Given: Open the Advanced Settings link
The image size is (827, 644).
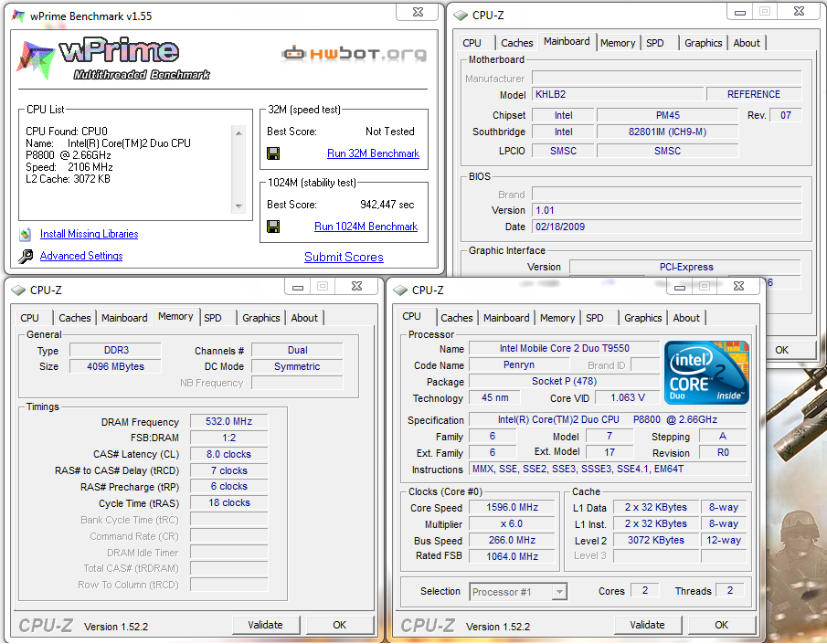Looking at the screenshot, I should 81,256.
